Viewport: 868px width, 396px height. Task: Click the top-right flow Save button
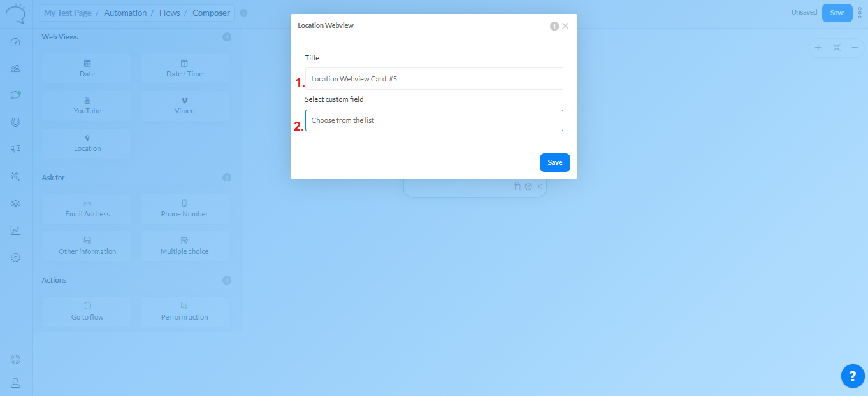click(837, 13)
